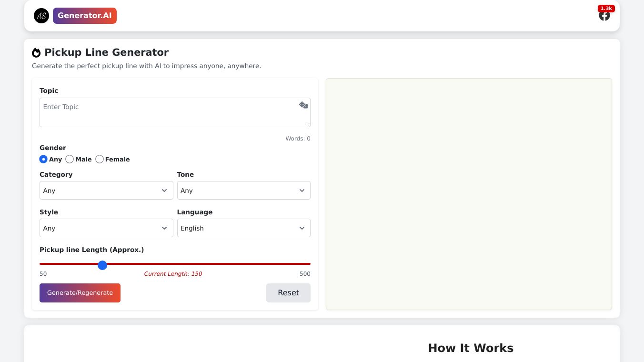This screenshot has width=644, height=362.
Task: Click the AS round logo icon
Action: click(x=41, y=16)
